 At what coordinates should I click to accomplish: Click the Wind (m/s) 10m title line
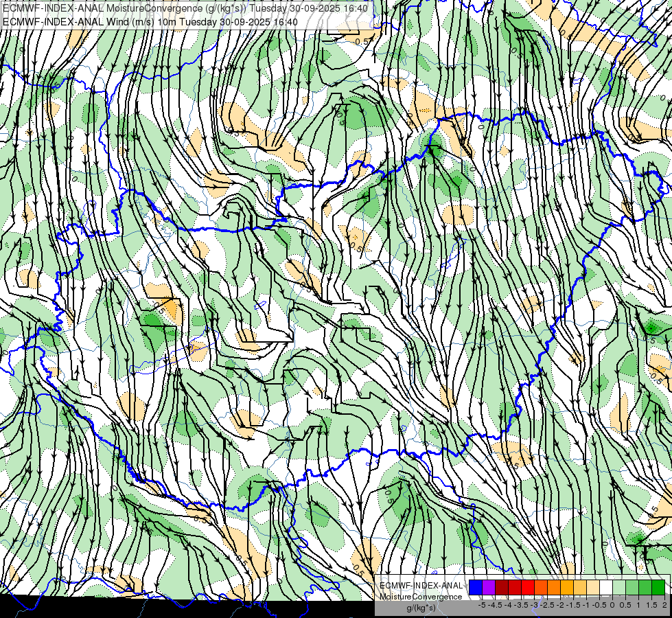(150, 21)
